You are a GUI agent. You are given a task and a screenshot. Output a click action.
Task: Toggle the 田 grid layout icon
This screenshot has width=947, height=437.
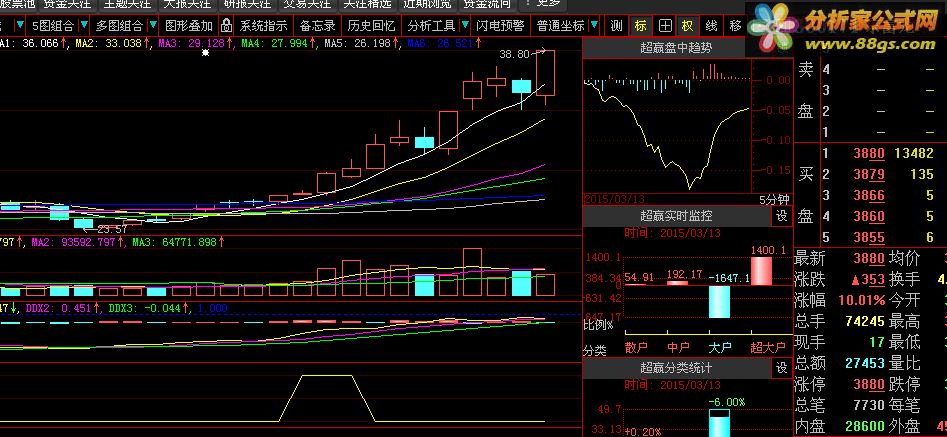point(664,26)
